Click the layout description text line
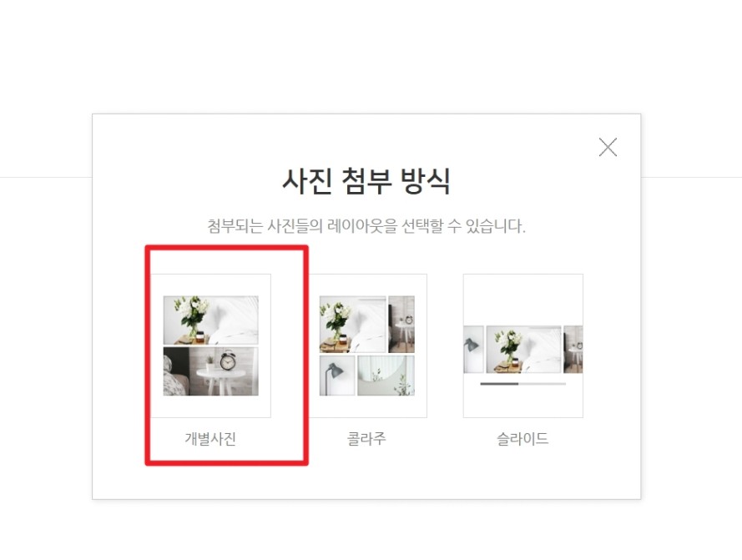The height and width of the screenshot is (560, 742). (x=366, y=226)
